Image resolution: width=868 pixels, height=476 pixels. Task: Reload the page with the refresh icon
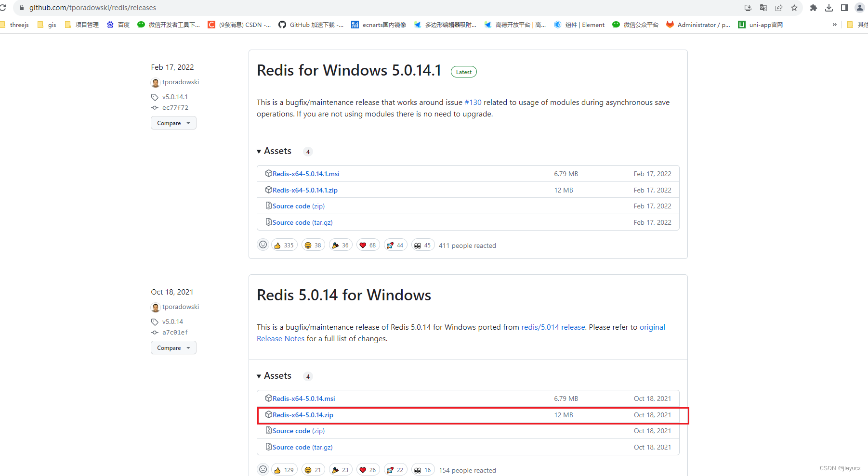point(2,8)
